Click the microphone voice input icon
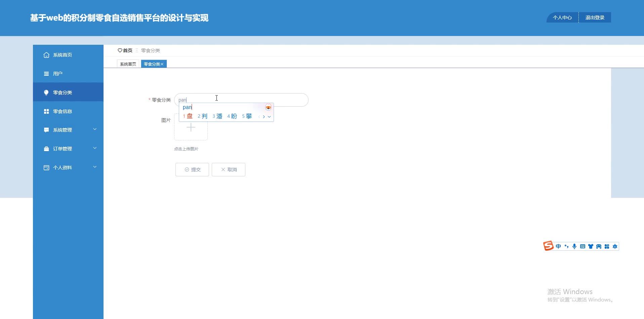 click(x=574, y=246)
